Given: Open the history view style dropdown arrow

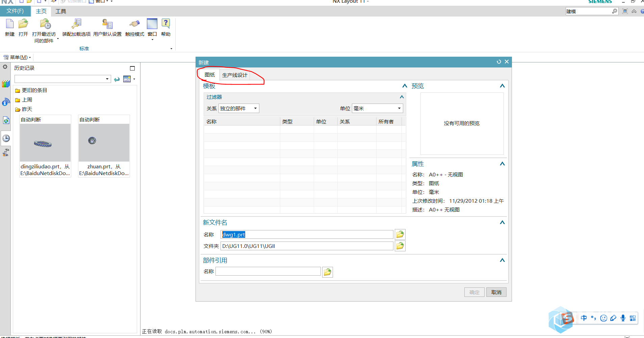Looking at the screenshot, I should click(134, 79).
